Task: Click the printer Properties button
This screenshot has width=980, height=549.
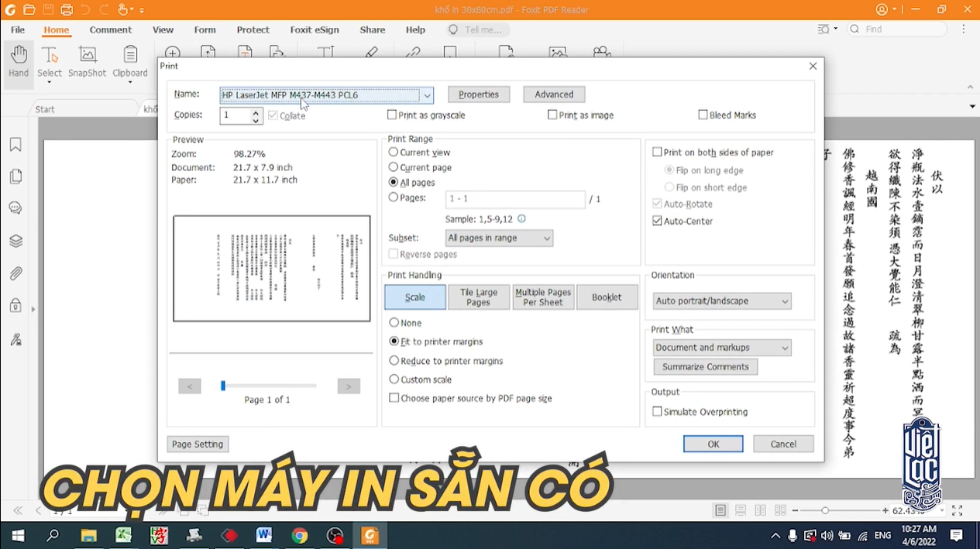Action: pyautogui.click(x=478, y=94)
